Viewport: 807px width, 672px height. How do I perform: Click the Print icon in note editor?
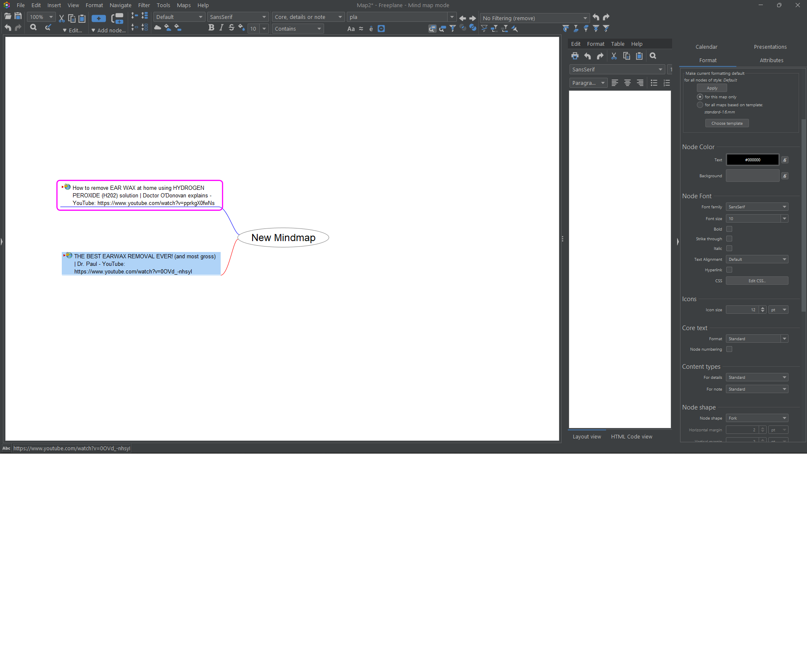[x=575, y=56]
